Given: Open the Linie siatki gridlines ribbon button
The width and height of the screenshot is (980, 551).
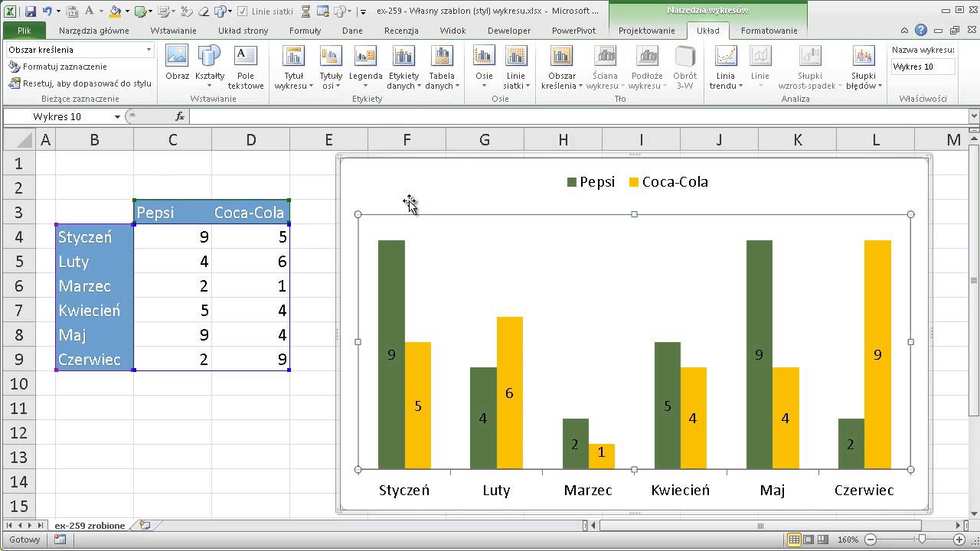Looking at the screenshot, I should tap(516, 67).
